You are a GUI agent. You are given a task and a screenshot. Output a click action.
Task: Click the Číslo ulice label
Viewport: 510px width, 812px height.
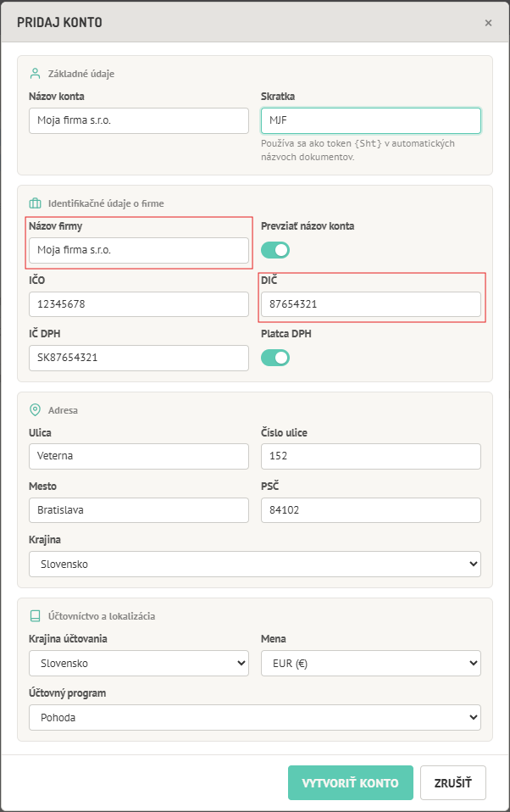coord(285,432)
